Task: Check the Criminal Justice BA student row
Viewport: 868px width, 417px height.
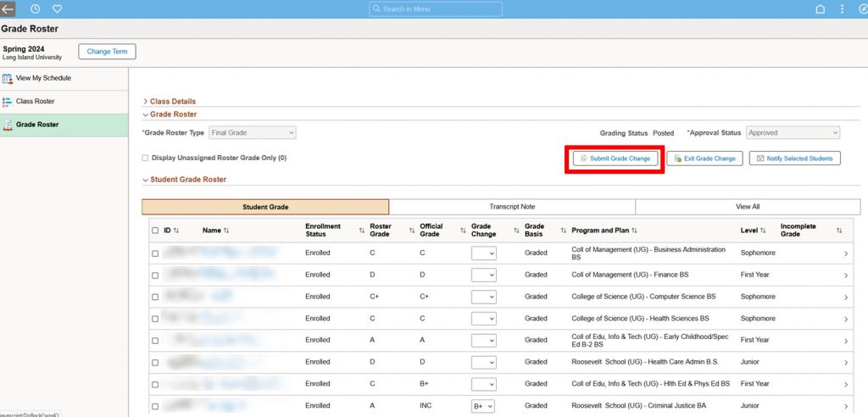Action: point(155,407)
